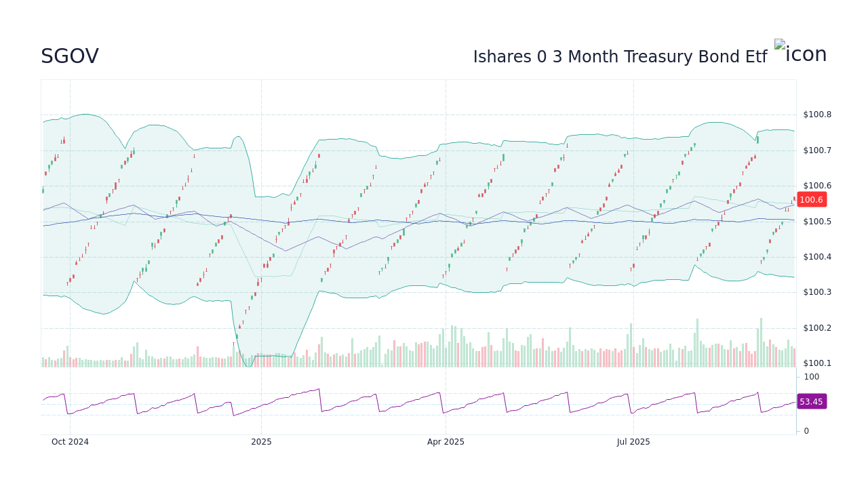Click the 0 label below the RSI pane
The image size is (868, 488).
click(806, 430)
